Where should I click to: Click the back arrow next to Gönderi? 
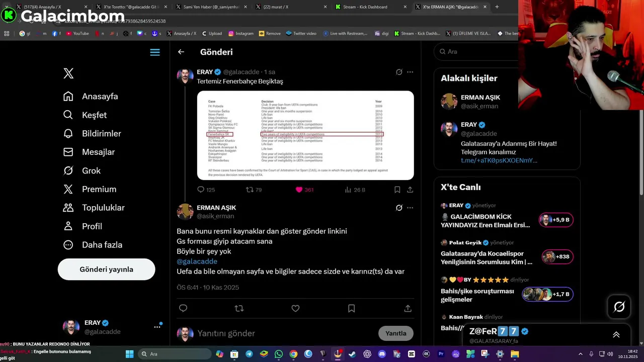tap(181, 52)
